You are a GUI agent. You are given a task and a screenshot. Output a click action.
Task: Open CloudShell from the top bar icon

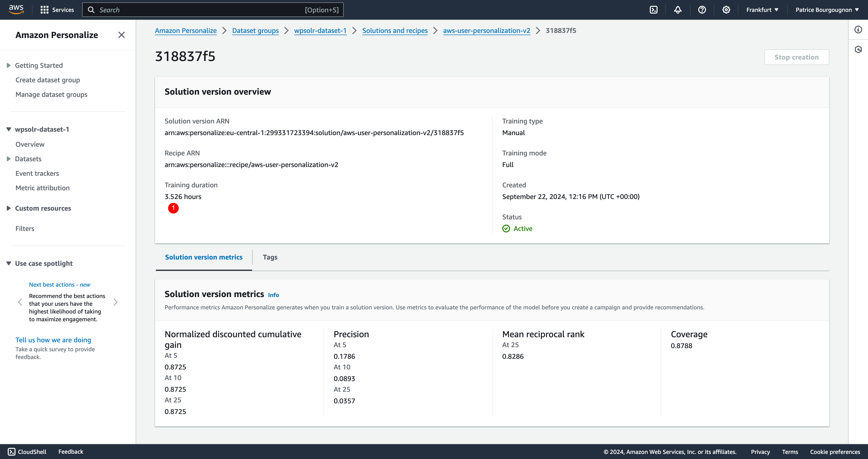pyautogui.click(x=653, y=10)
